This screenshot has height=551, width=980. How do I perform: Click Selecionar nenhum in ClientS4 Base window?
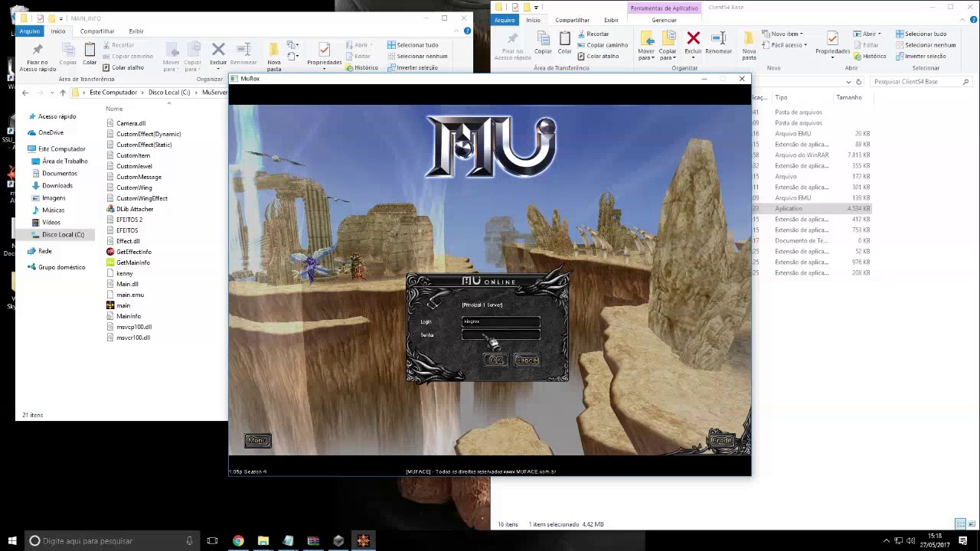925,45
